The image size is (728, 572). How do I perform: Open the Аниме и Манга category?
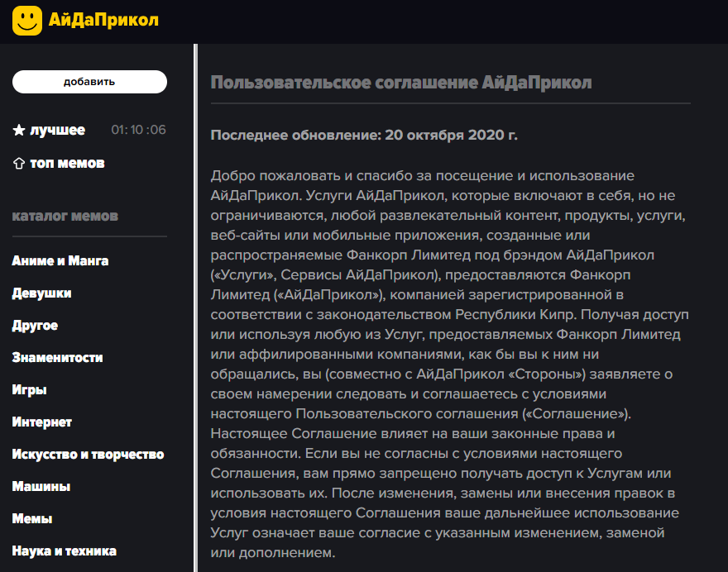(60, 260)
